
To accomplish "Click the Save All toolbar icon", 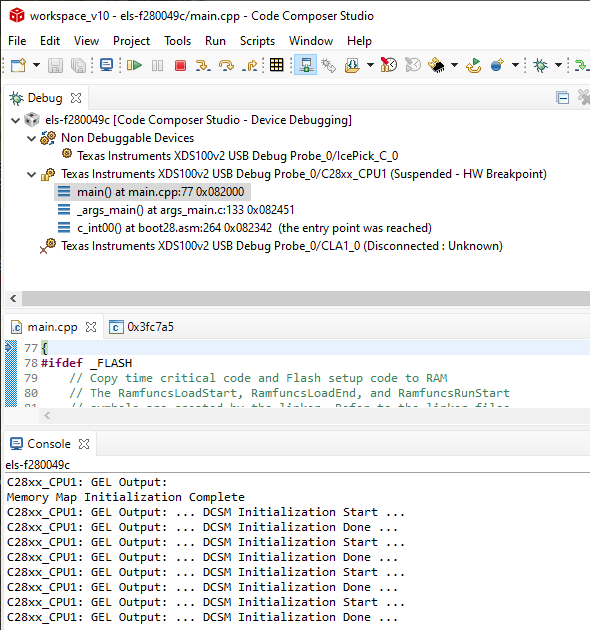I will click(78, 65).
